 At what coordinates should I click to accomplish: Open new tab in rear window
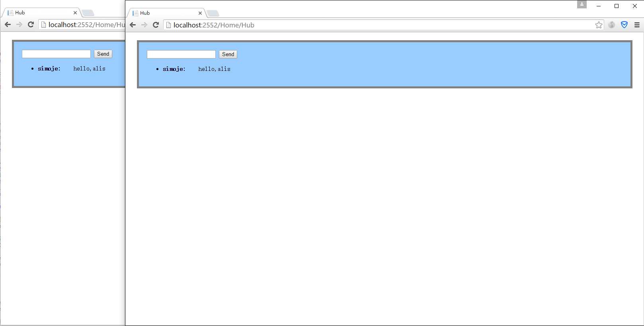(x=88, y=13)
